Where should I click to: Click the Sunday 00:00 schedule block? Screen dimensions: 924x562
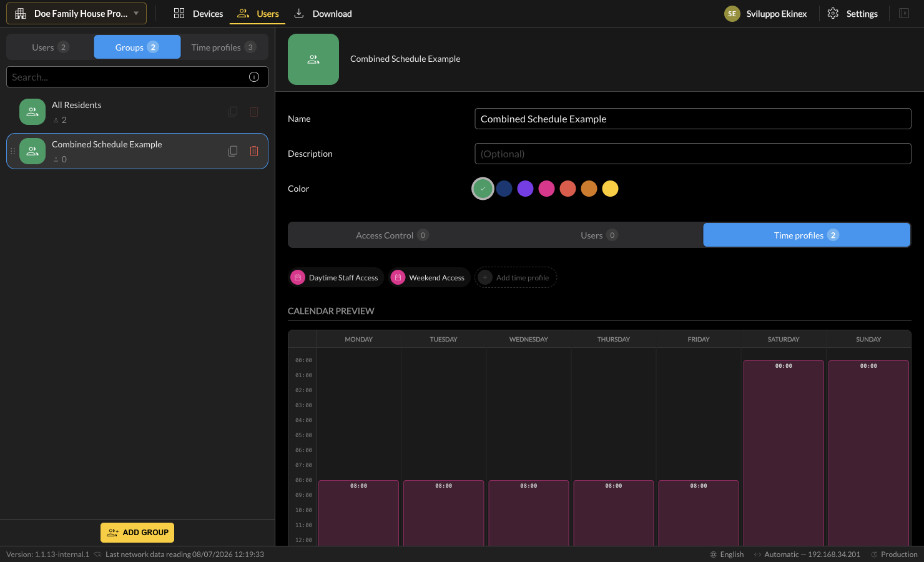tap(868, 453)
